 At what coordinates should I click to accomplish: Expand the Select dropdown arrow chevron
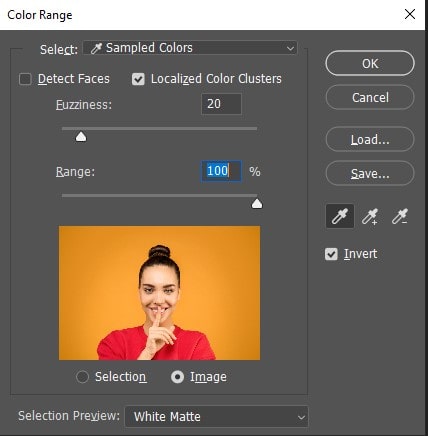coord(290,48)
